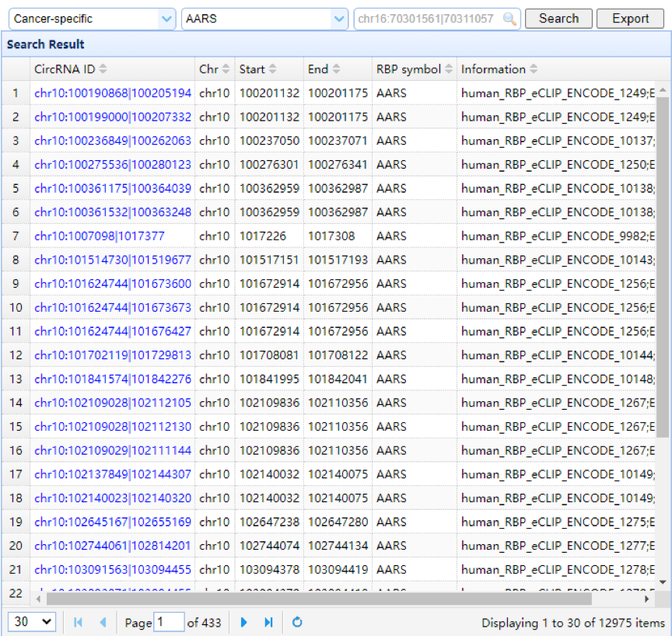The width and height of the screenshot is (672, 636).
Task: Click the magnifier icon in search box
Action: tap(510, 19)
